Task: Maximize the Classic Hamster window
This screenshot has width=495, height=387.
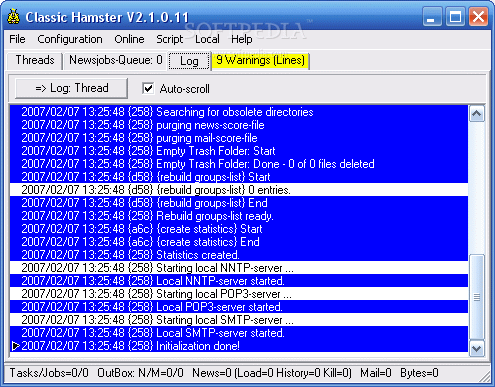Action: point(455,17)
